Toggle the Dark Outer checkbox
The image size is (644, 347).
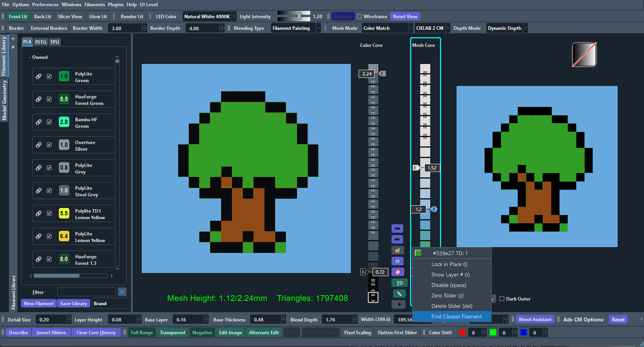[x=502, y=299]
